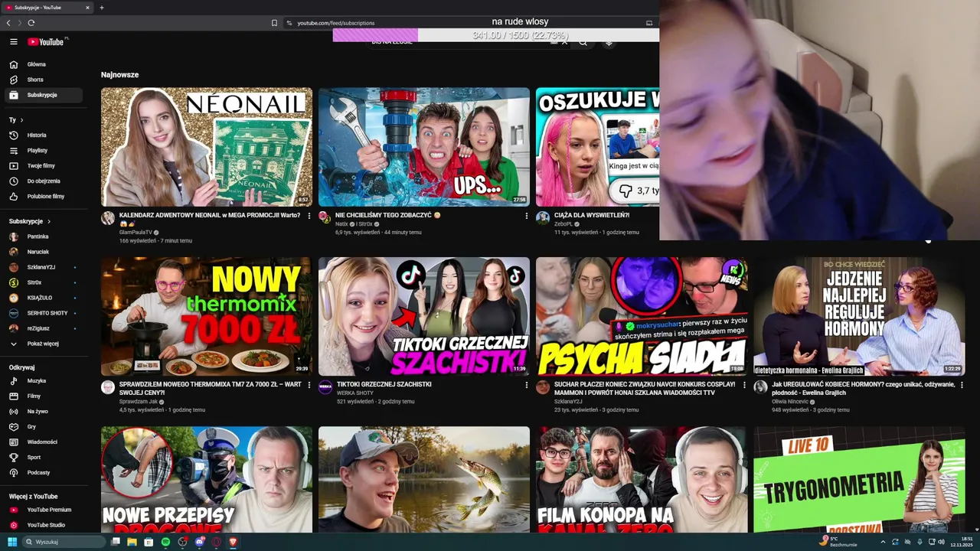Open Filmy in Odkrywaj section
This screenshot has height=551, width=980.
click(45, 396)
